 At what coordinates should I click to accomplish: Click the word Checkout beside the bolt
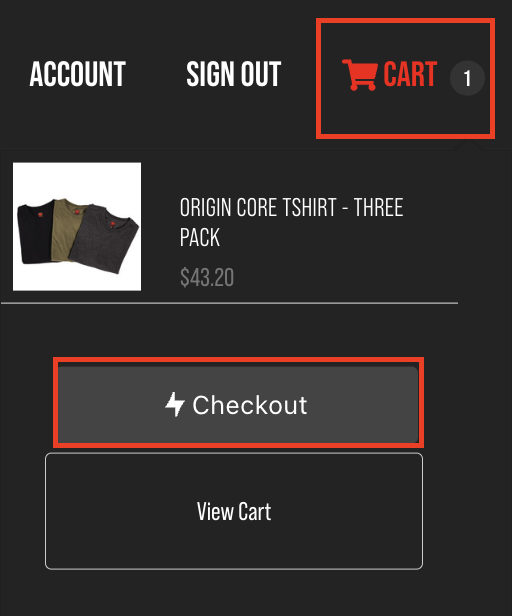[x=250, y=405]
